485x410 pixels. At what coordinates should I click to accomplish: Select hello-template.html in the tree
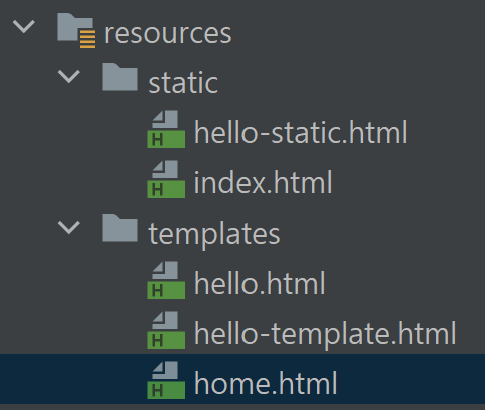pos(325,334)
